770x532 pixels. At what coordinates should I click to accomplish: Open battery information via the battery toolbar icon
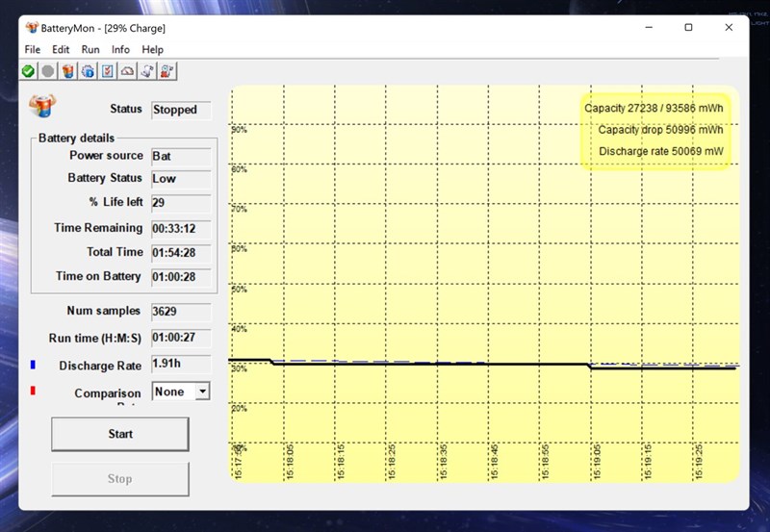[68, 71]
